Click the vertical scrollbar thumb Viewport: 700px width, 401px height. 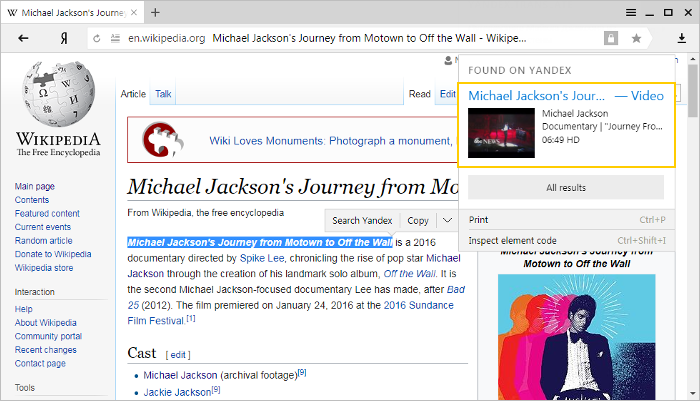point(692,91)
